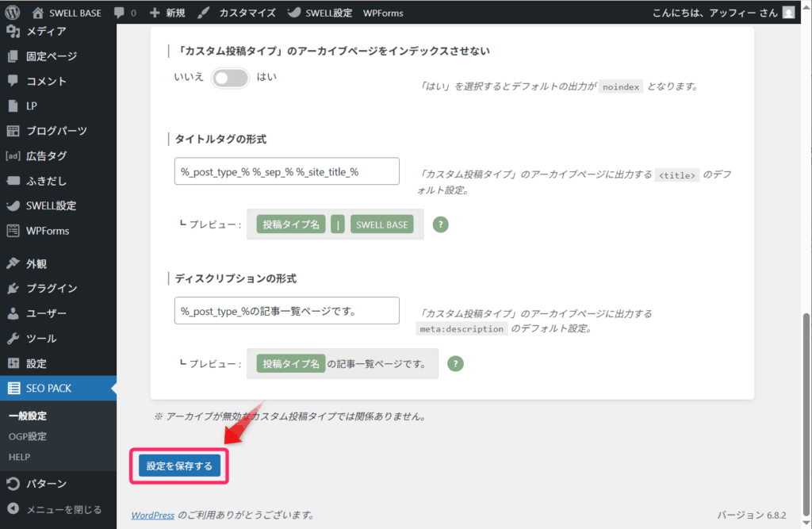Click the SWELL設定 wave icon in admin bar
Viewport: 812px width, 529px height.
coord(293,13)
